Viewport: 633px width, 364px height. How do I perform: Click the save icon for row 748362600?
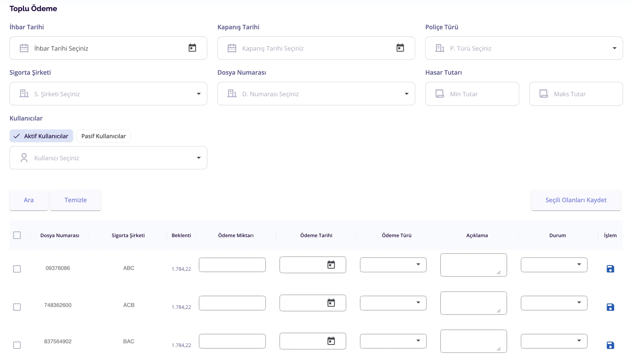pos(610,307)
